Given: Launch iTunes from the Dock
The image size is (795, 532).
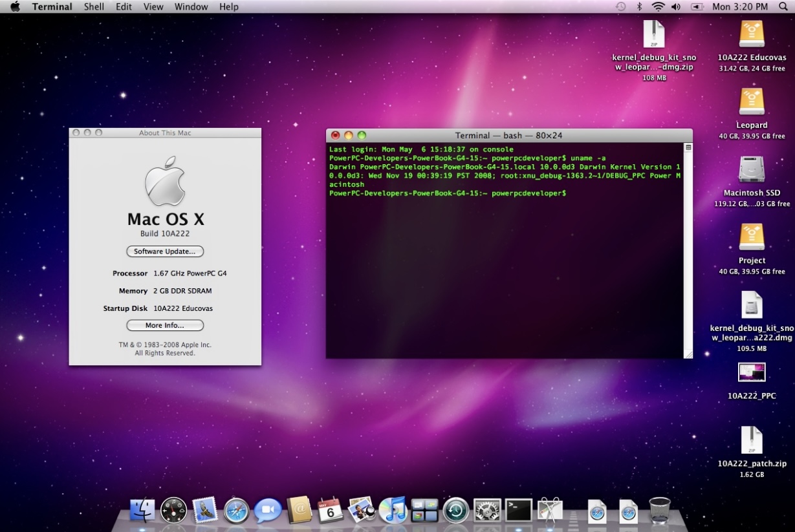Looking at the screenshot, I should click(393, 510).
